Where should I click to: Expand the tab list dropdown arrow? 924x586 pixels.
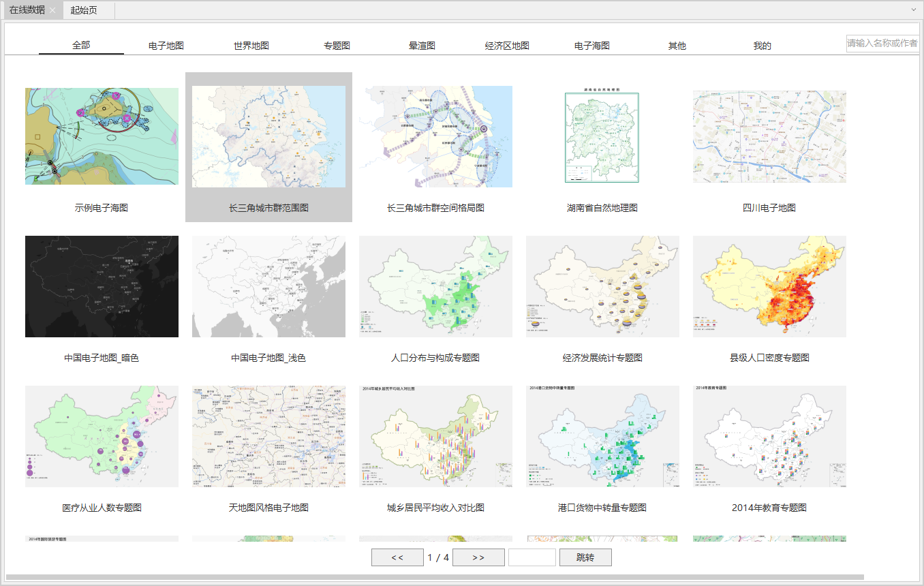coord(914,10)
